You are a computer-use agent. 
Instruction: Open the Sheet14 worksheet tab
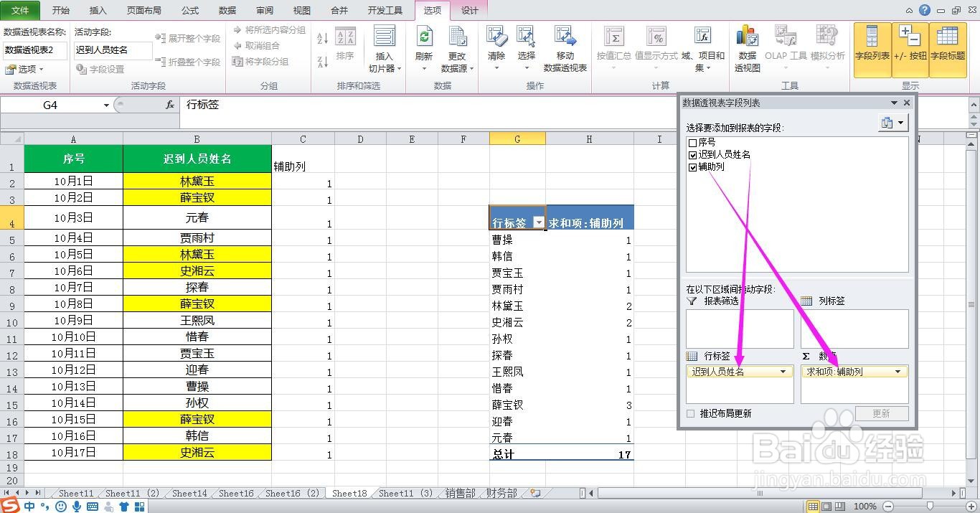(189, 493)
